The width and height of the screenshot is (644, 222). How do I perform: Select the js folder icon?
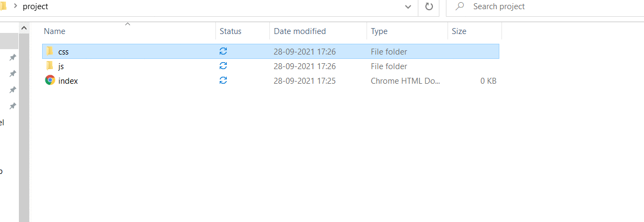(50, 66)
